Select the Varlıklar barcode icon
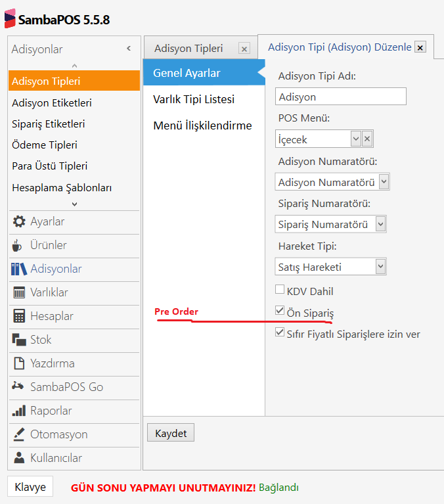This screenshot has width=444, height=504. pos(19,292)
